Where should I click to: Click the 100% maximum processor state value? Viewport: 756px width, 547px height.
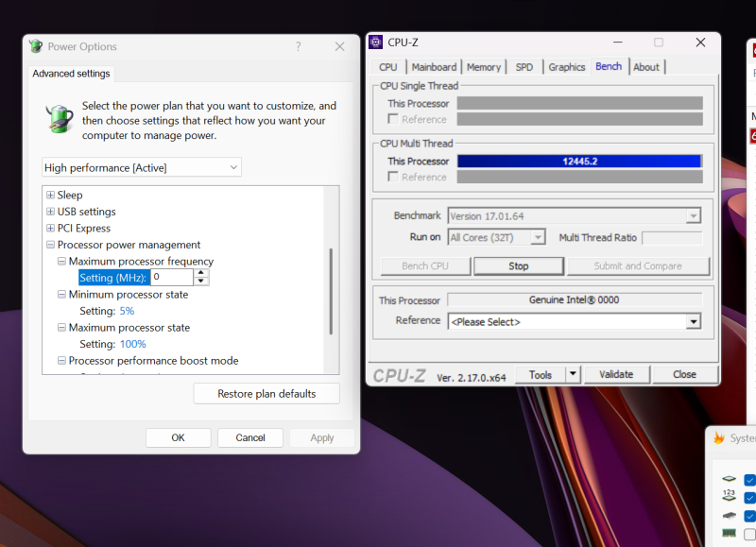click(x=132, y=344)
